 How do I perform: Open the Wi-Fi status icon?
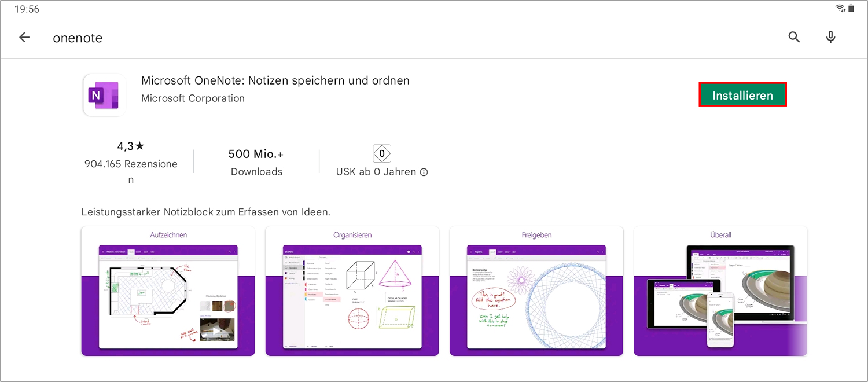tap(840, 8)
